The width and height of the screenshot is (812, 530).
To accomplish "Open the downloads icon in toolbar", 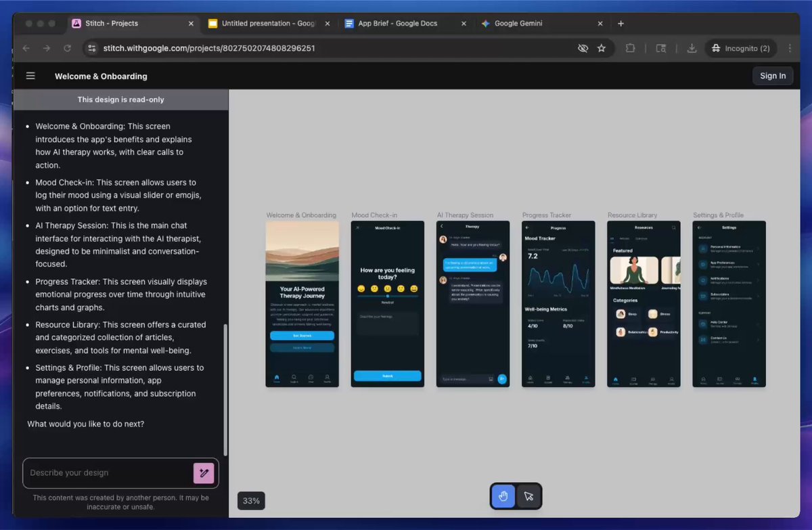I will [692, 48].
